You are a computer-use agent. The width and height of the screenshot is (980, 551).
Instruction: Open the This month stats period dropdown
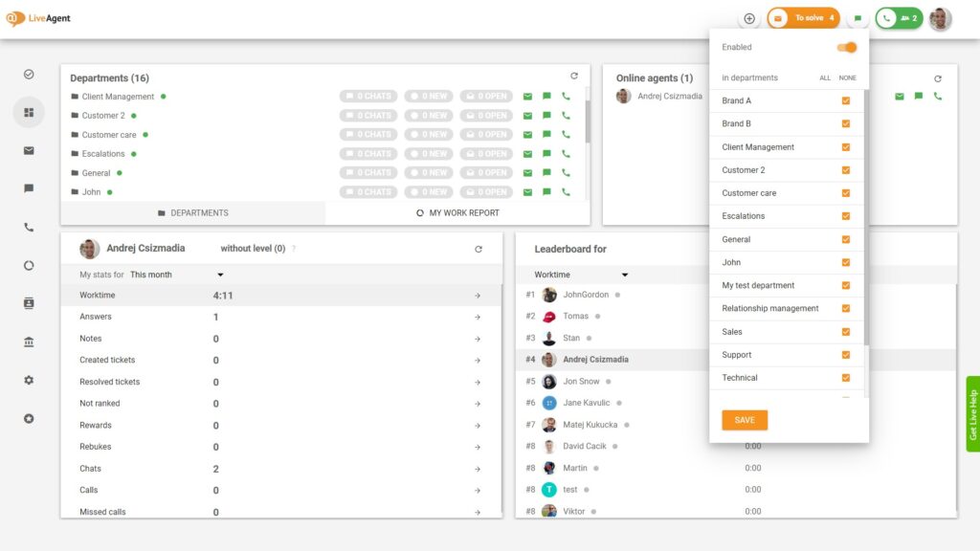(x=176, y=275)
